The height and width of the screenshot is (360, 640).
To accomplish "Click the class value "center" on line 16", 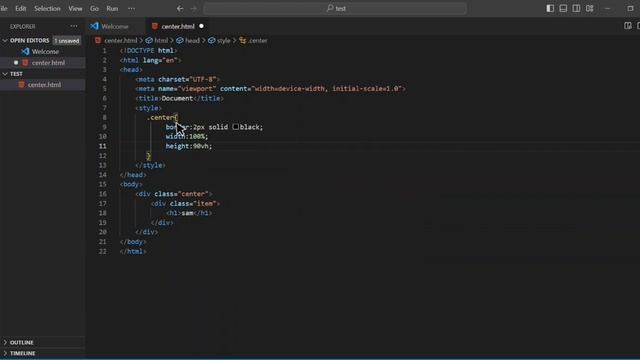I will [x=193, y=194].
